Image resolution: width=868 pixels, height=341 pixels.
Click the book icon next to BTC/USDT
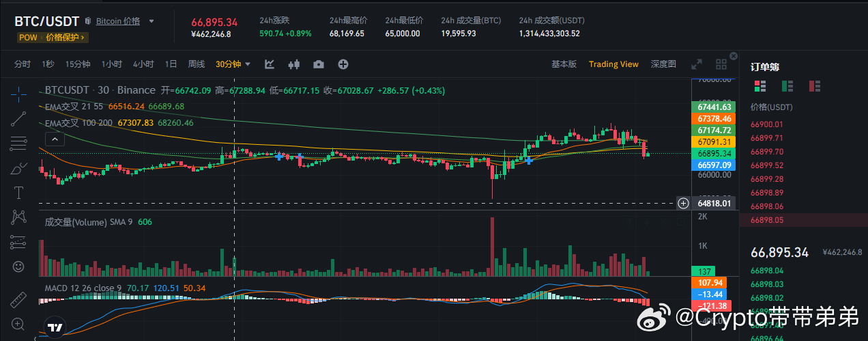87,21
